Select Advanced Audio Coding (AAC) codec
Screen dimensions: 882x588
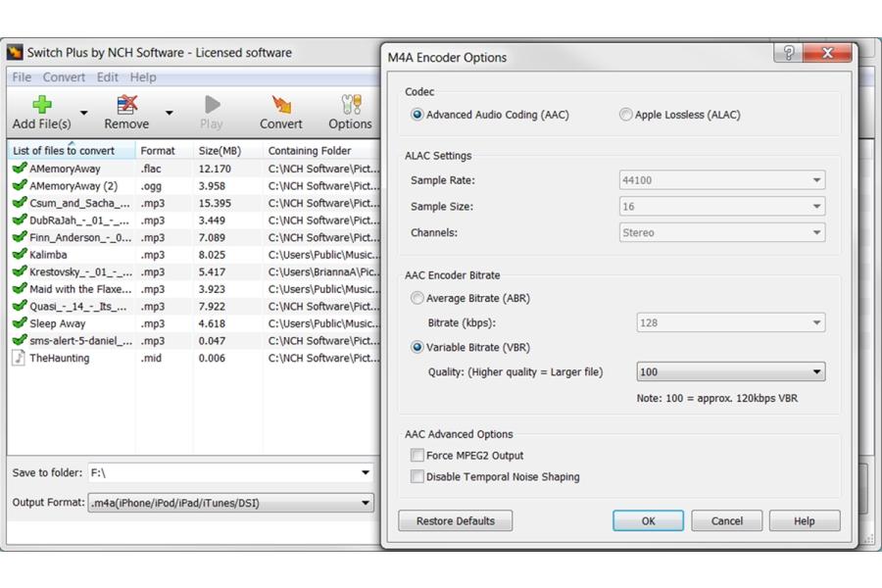pos(416,115)
